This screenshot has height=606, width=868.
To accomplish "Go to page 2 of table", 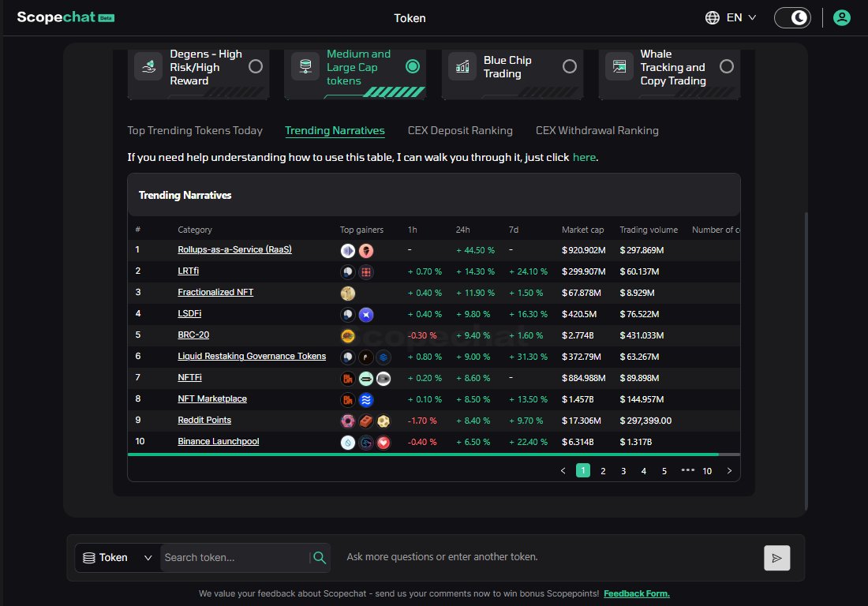I will (x=603, y=470).
